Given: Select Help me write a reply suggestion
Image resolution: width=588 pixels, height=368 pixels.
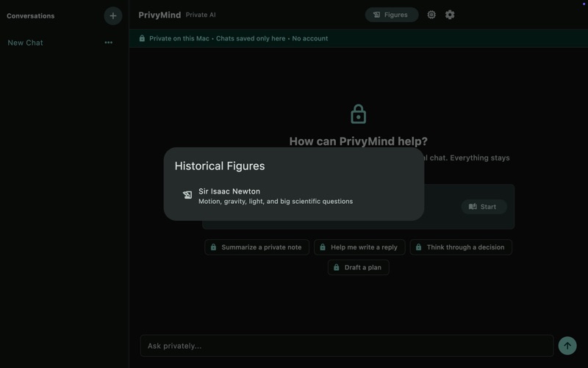Looking at the screenshot, I should point(359,247).
